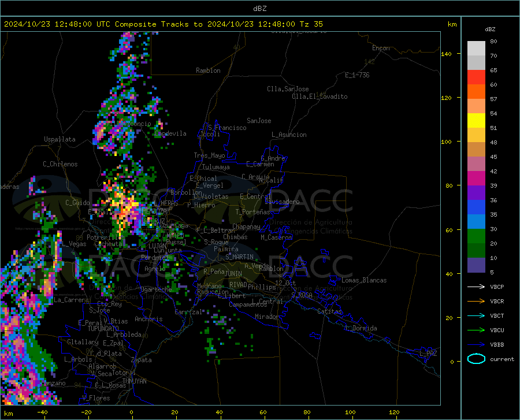520x420 pixels.
Task: Click the Potrerillos place label
Action: point(106,237)
